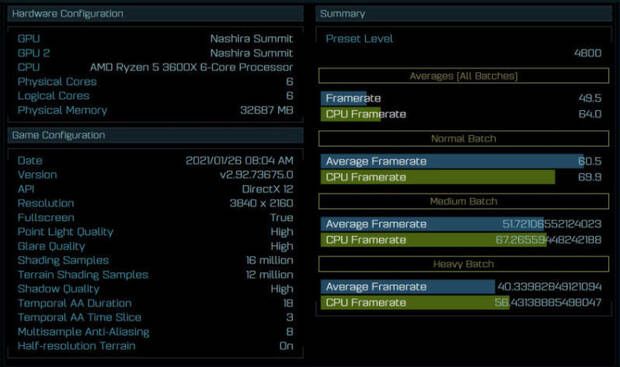This screenshot has width=620, height=367.
Task: Click the 12 million terrain shading value
Action: (270, 274)
